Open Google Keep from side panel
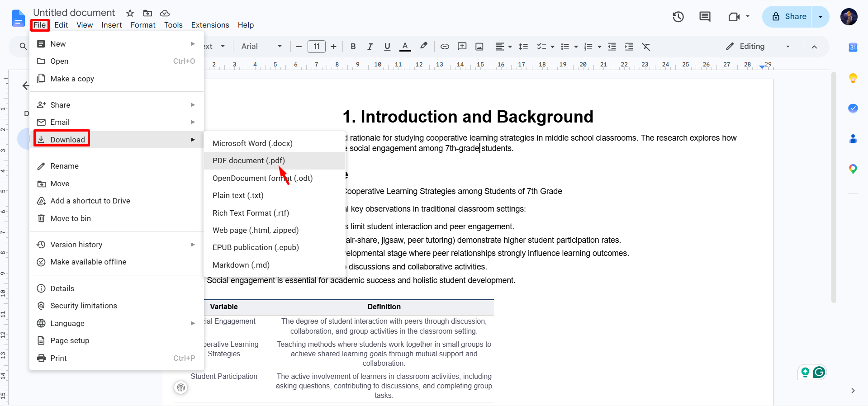Screen dimensions: 868x406 (x=853, y=78)
